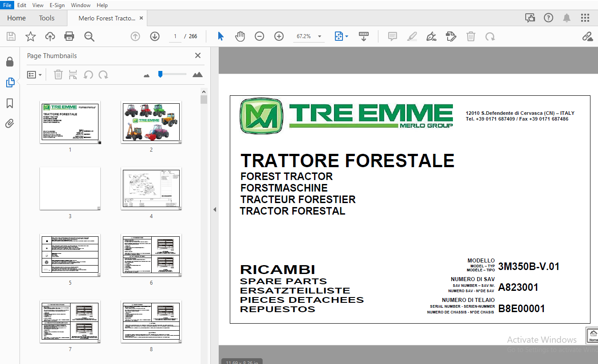Open the E-Sign menu
The height and width of the screenshot is (364, 598).
57,5
